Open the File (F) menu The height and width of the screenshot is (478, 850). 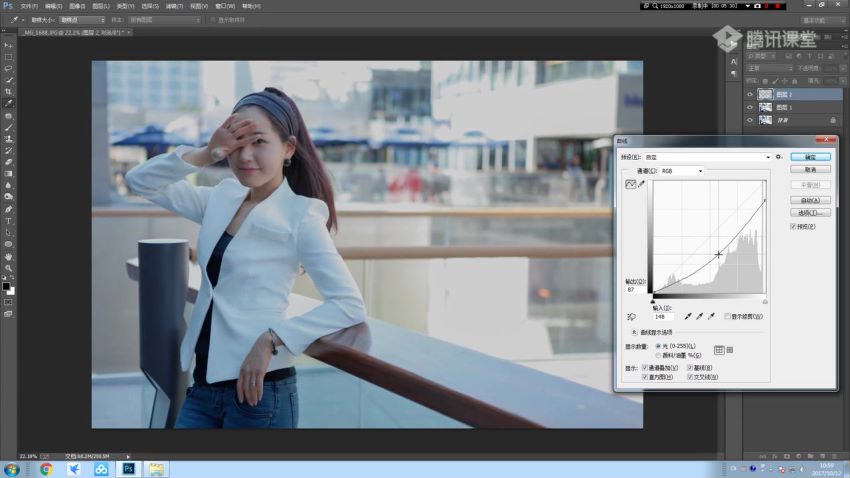pyautogui.click(x=29, y=6)
